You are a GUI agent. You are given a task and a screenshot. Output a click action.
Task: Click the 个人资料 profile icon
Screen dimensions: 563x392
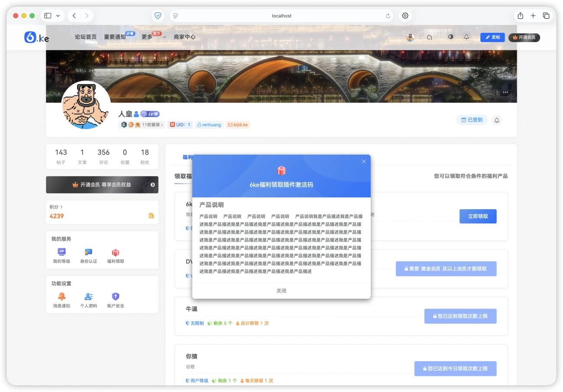[x=88, y=297]
